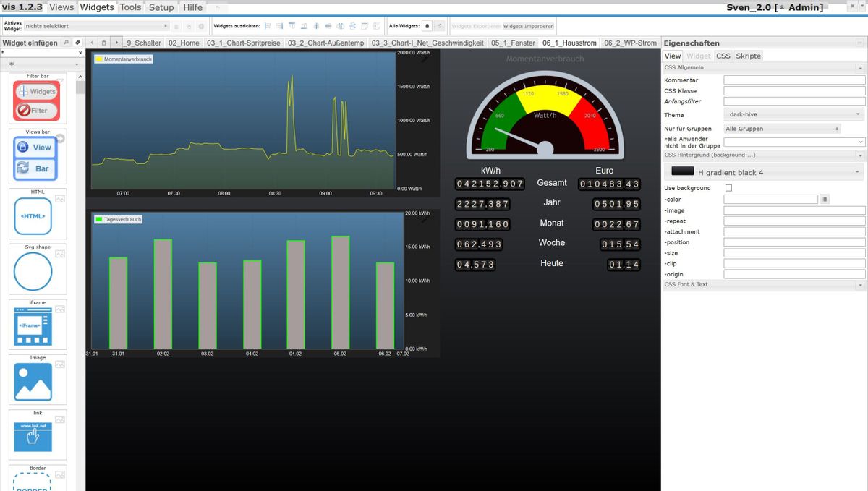Click the -color input field
Viewport: 868px width, 491px height.
click(771, 199)
